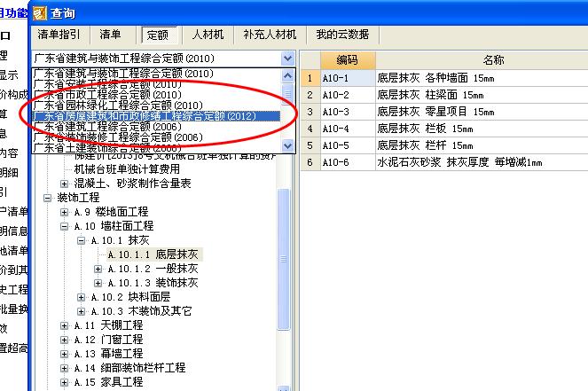Collapse A.10 墙柱面工程 node

click(x=64, y=226)
